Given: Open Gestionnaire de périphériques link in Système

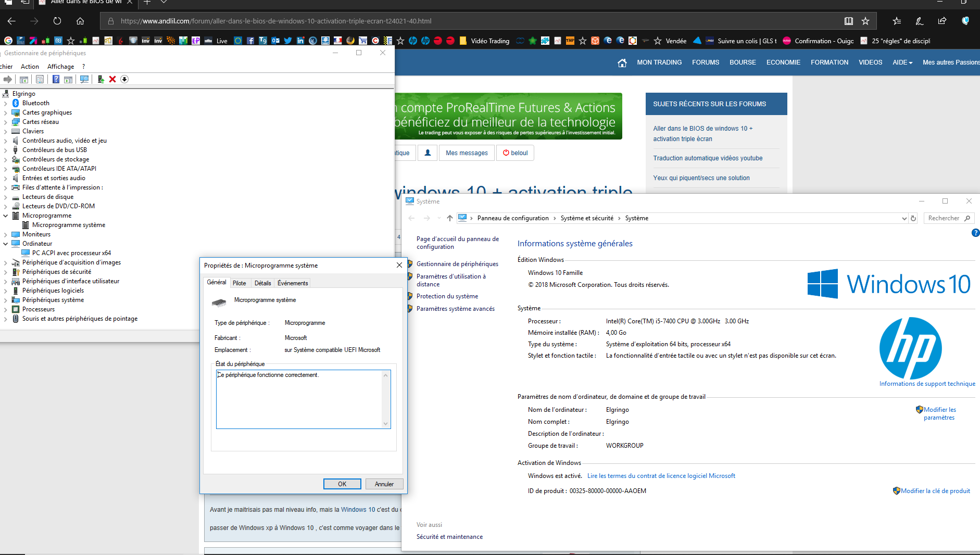Looking at the screenshot, I should click(x=457, y=264).
